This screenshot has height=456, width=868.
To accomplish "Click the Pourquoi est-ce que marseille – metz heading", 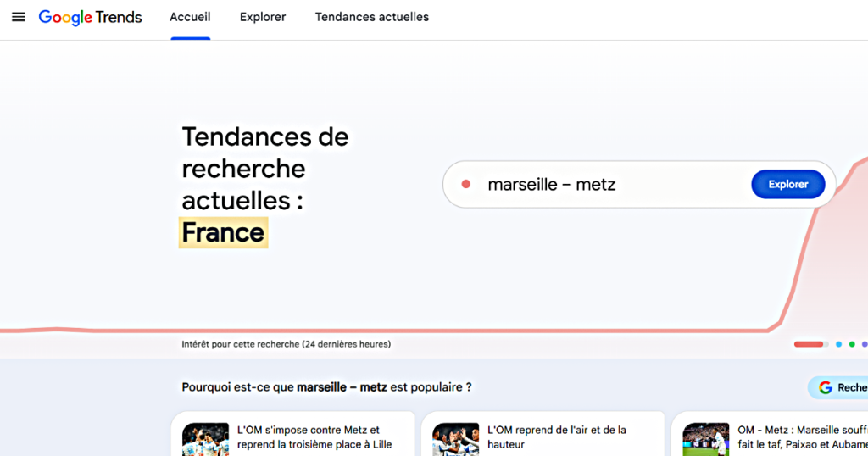I will (x=326, y=387).
